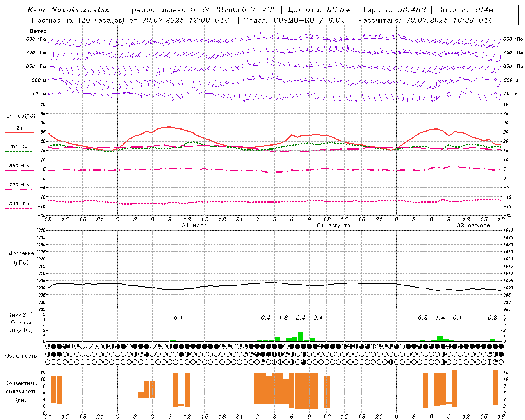Screen dimensions: 525x420
Task: Click the 'Давление' pressure panel label
Action: (x=21, y=253)
